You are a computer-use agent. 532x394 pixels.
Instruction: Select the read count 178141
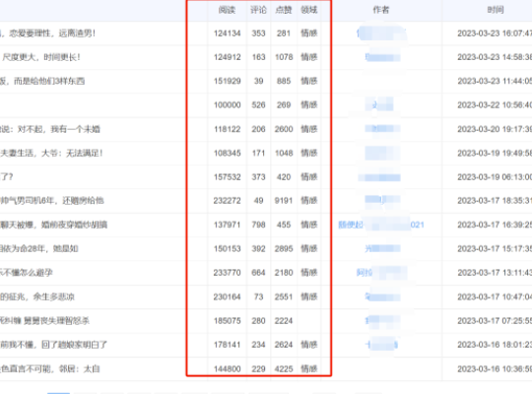pyautogui.click(x=227, y=345)
